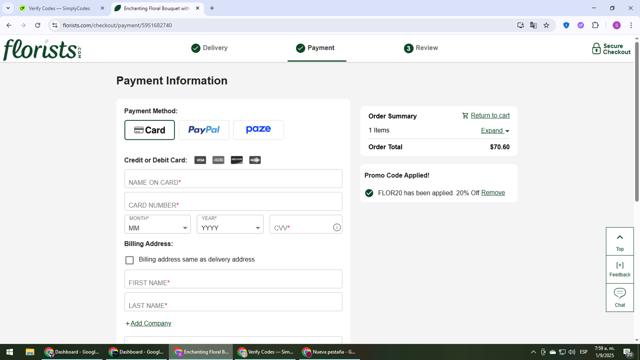640x360 pixels.
Task: Reload the current page
Action: (x=38, y=25)
